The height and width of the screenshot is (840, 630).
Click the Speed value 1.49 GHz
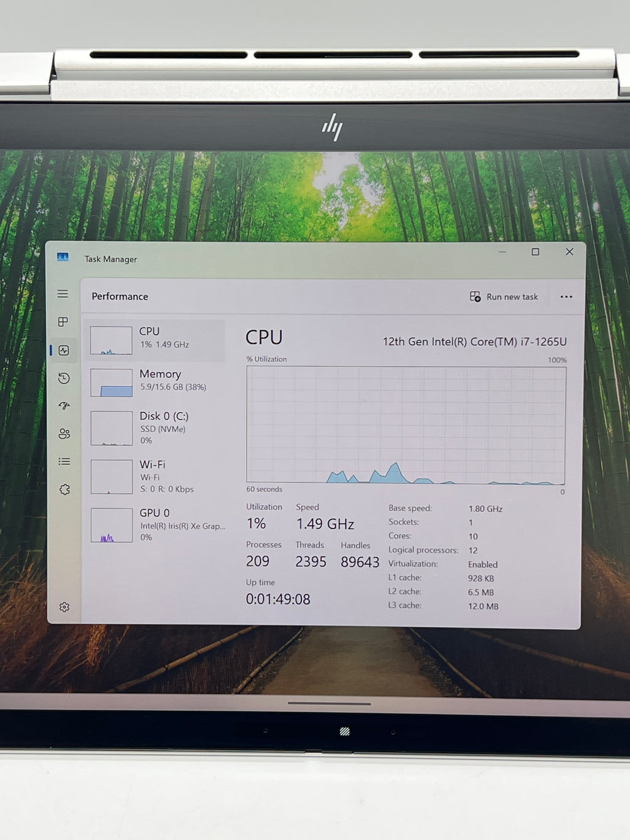325,524
